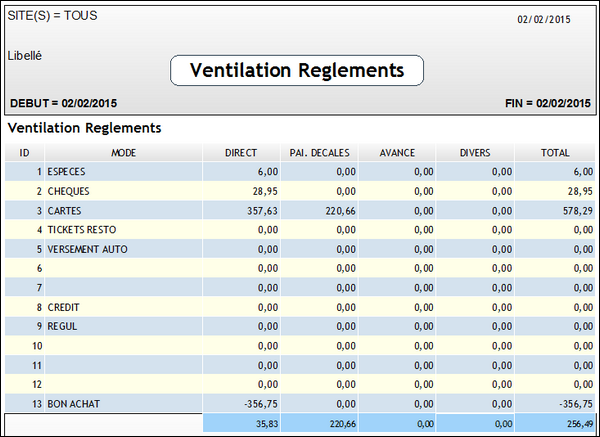Click the TICKETS RESTO mode cell
The image size is (600, 437).
coord(82,229)
